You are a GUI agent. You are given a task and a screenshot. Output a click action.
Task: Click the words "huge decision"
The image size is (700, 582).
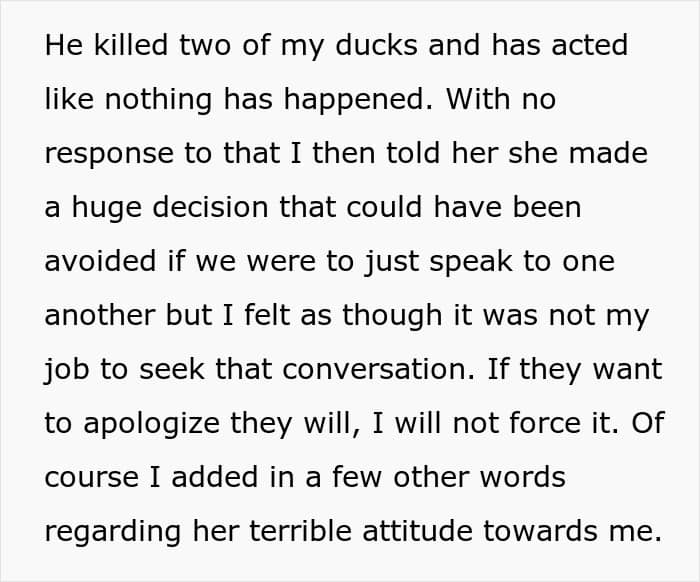pos(171,208)
